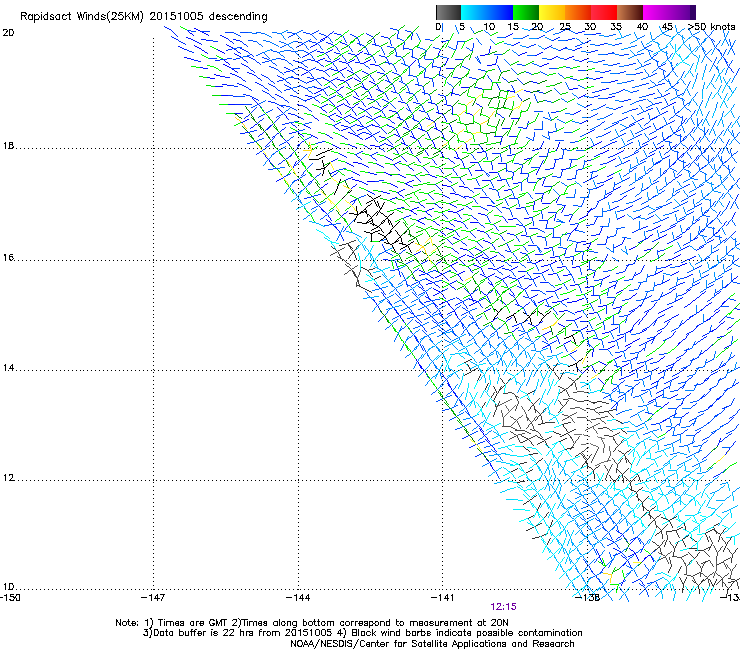Image resolution: width=740 pixels, height=650 pixels.
Task: Click the legend tick label '35'
Action: click(616, 27)
